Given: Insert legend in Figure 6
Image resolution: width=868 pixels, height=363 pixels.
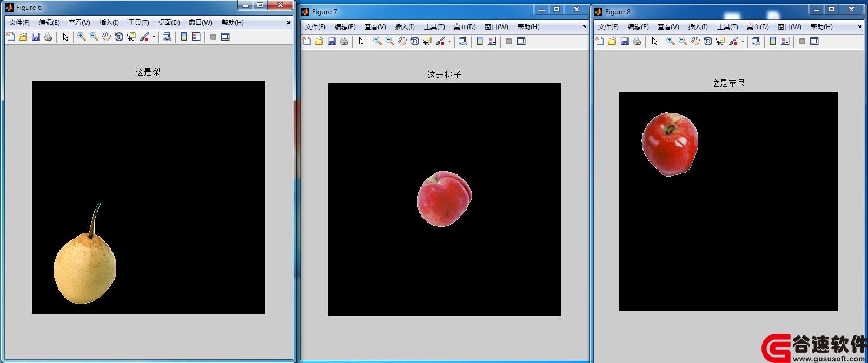Looking at the screenshot, I should click(x=196, y=37).
